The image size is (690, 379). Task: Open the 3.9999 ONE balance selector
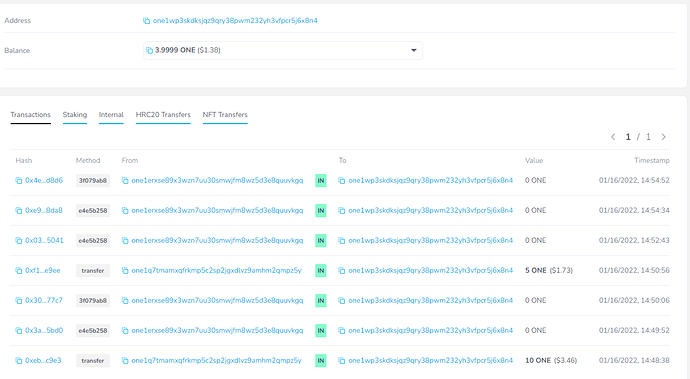coord(283,50)
